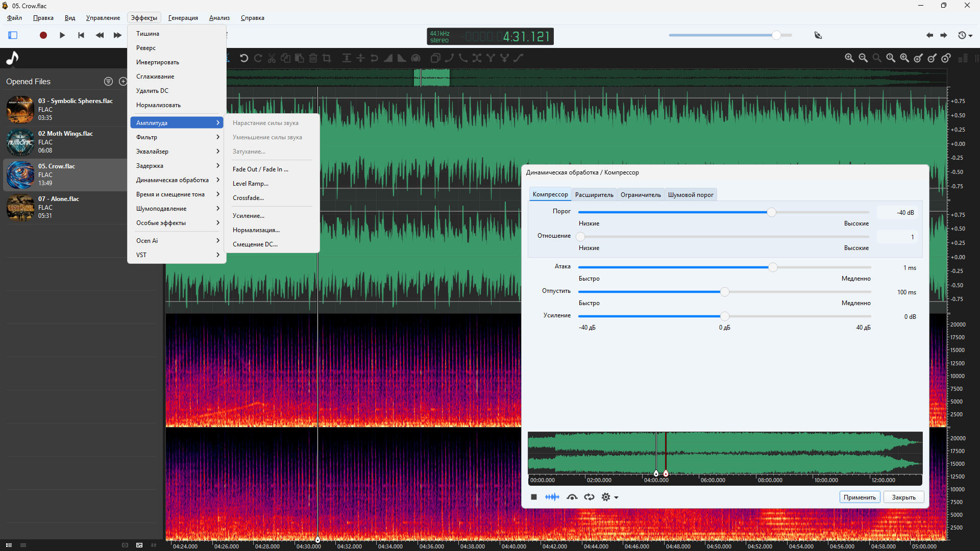Click the Crop tool icon

[327, 58]
